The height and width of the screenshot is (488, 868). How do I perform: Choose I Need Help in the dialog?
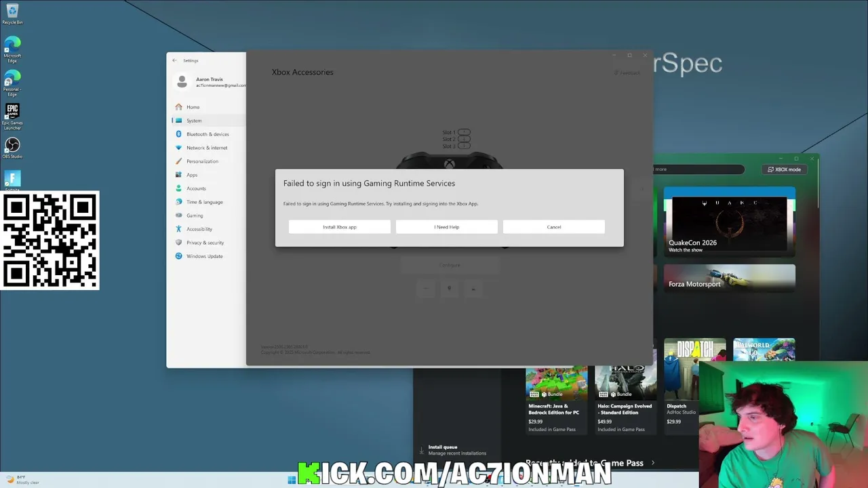coord(447,227)
